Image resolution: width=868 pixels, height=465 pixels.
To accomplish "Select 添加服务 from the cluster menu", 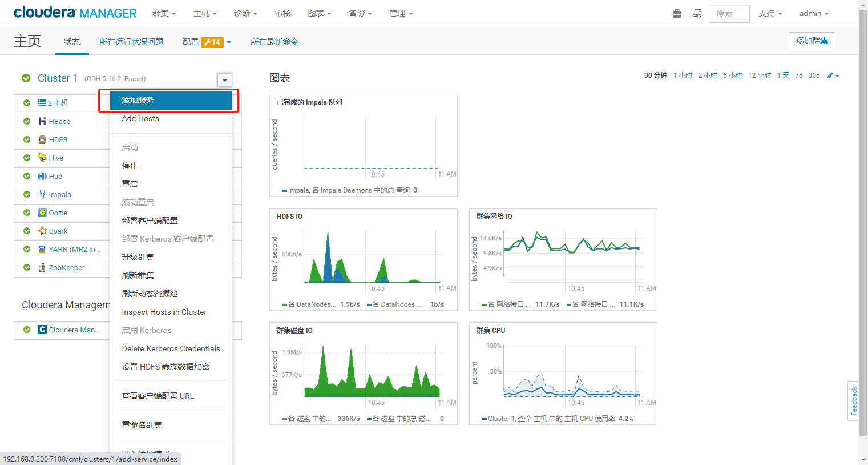I will 171,100.
